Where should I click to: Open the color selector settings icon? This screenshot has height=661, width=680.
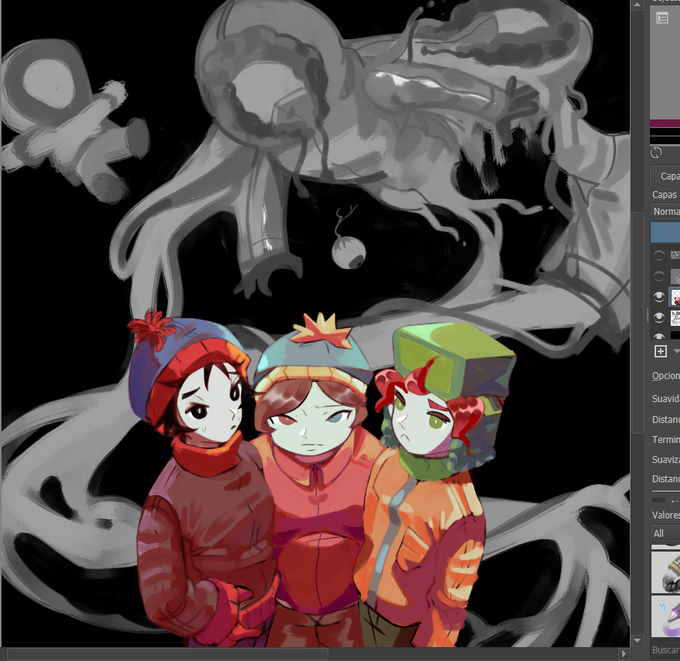[662, 18]
